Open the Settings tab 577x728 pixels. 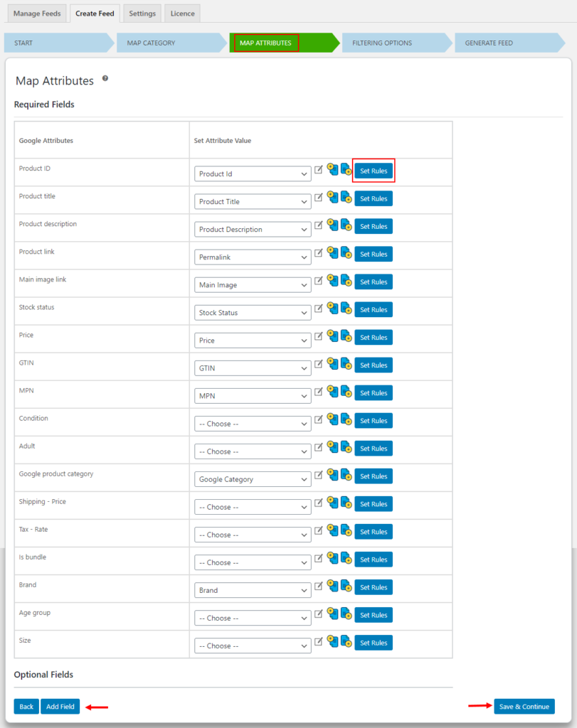[x=142, y=13]
